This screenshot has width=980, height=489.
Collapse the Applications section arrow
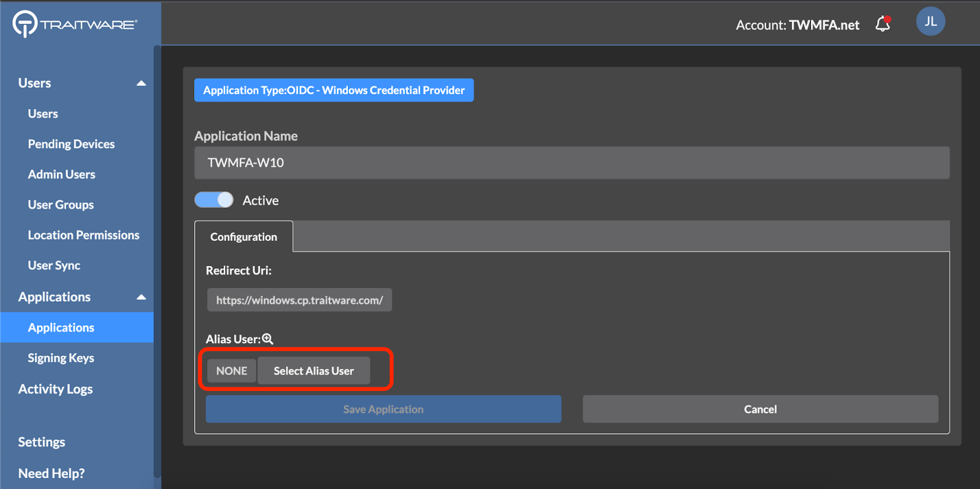coord(141,297)
